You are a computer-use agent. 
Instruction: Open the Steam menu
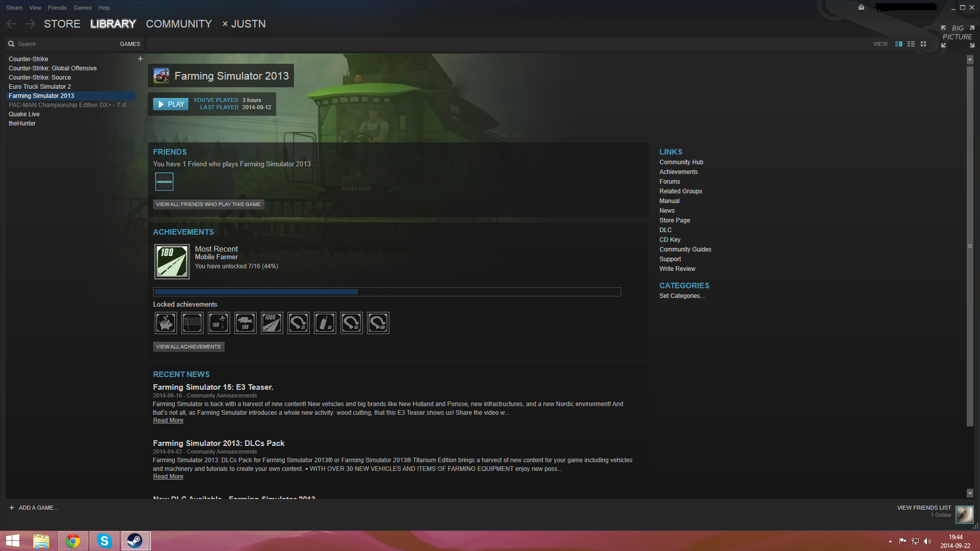click(x=14, y=8)
